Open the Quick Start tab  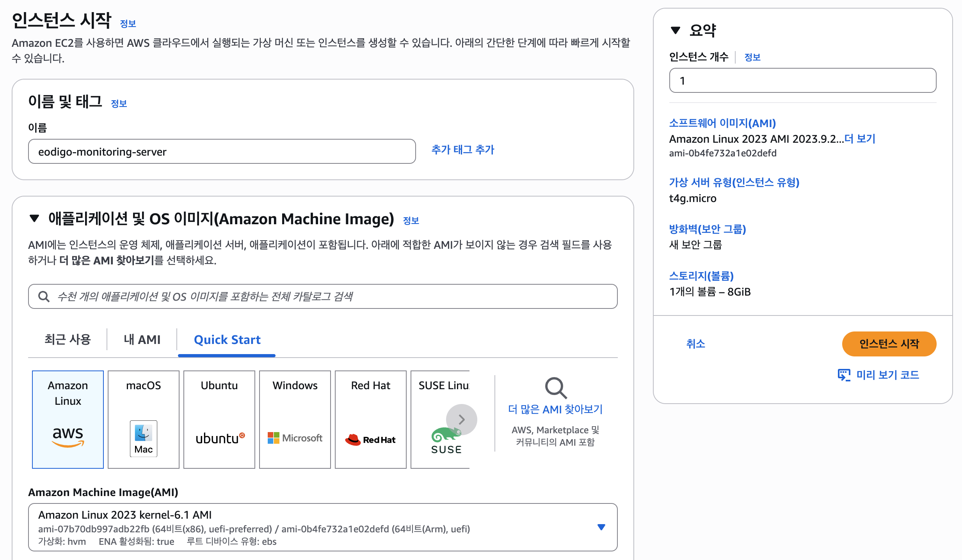[x=227, y=340]
